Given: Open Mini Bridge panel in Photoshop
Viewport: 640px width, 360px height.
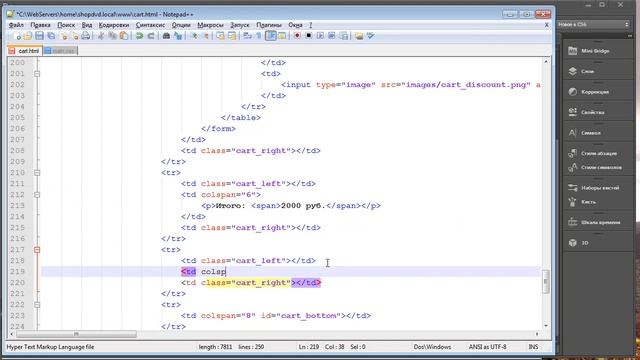Looking at the screenshot, I should [x=595, y=51].
